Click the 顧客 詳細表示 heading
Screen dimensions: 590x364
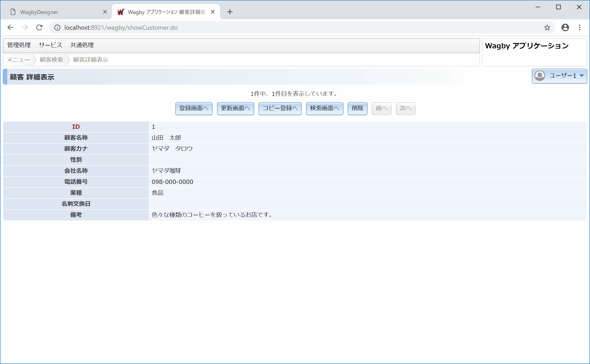pyautogui.click(x=32, y=77)
